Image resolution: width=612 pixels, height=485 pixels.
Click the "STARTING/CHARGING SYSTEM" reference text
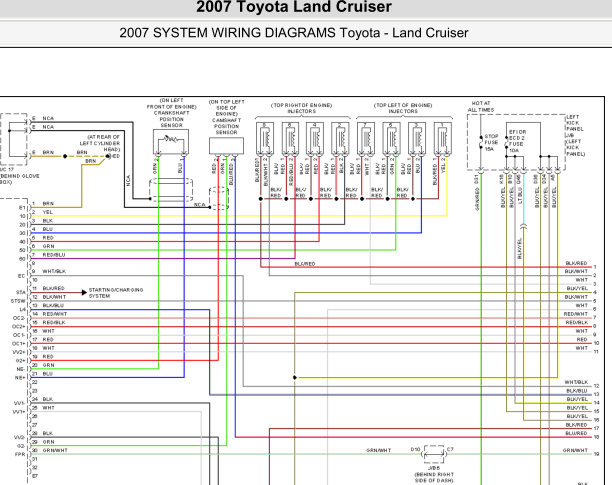tap(116, 293)
